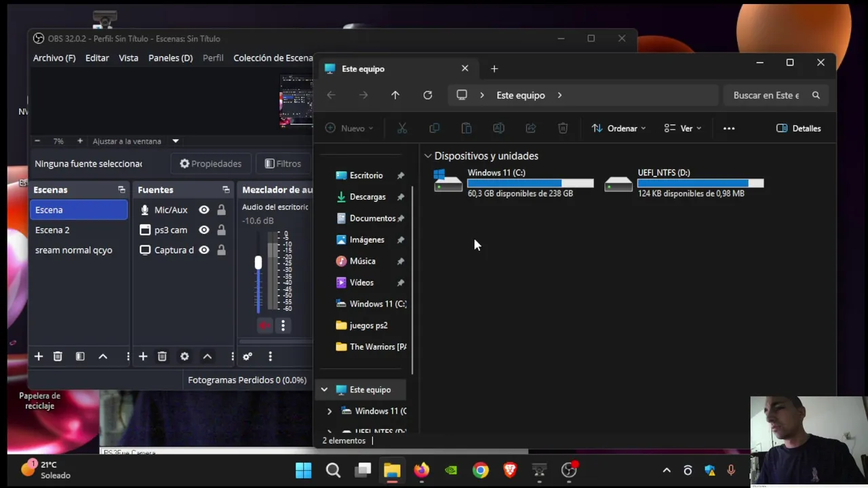Viewport: 868px width, 488px height.
Task: Click the share icon in Explorer toolbar
Action: [531, 128]
